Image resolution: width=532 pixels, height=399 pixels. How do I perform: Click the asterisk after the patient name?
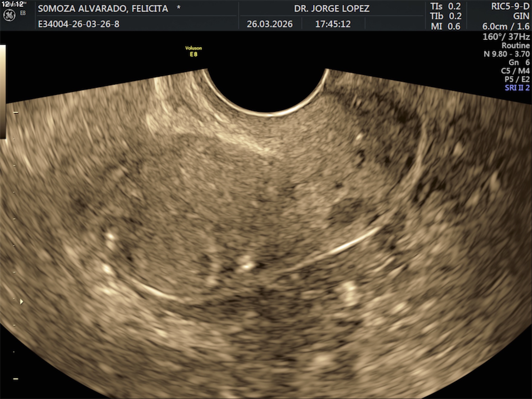click(x=179, y=7)
